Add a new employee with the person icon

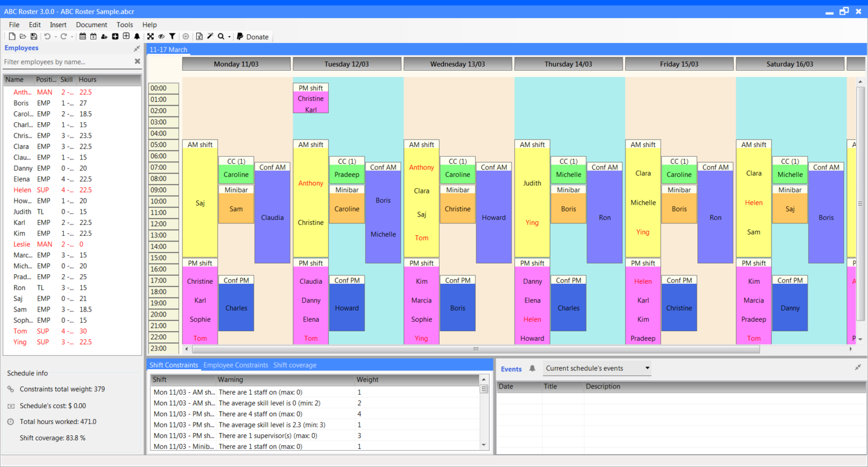click(103, 36)
